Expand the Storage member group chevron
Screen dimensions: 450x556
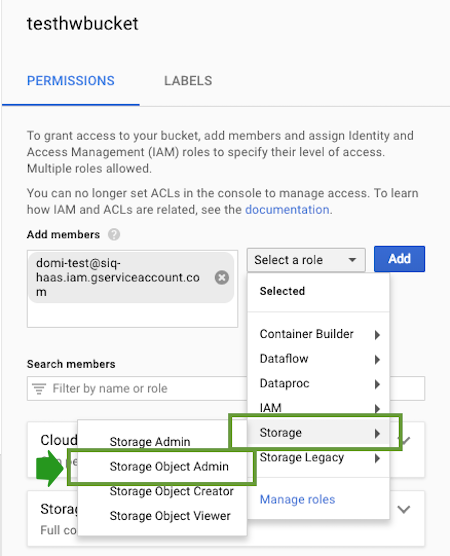404,510
